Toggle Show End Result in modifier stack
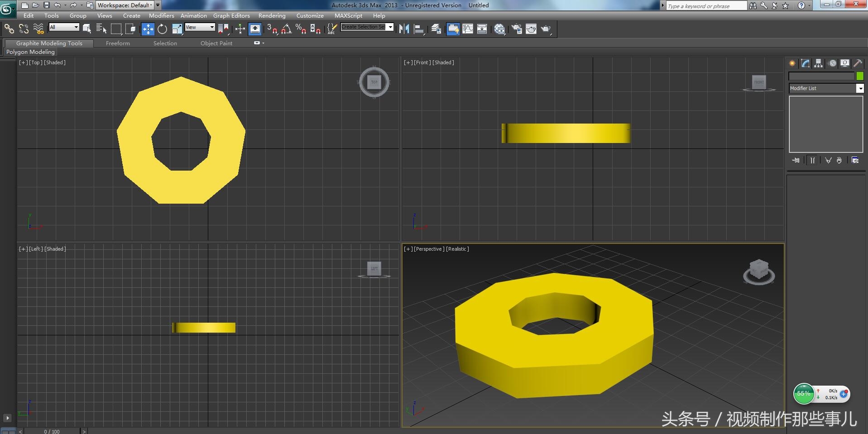The height and width of the screenshot is (434, 868). click(x=812, y=160)
